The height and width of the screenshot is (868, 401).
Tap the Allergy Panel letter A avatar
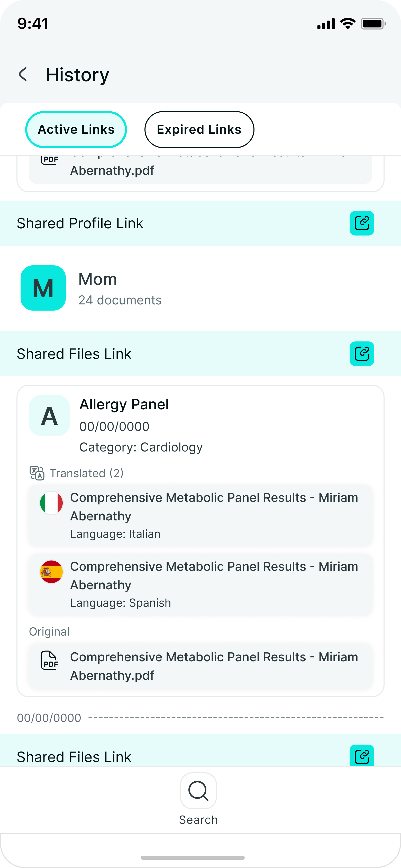(x=49, y=415)
